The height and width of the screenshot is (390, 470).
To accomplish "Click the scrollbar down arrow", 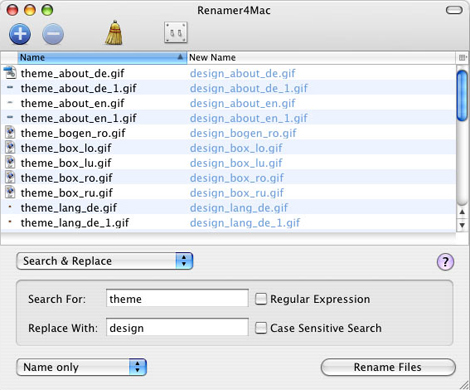I will click(462, 225).
